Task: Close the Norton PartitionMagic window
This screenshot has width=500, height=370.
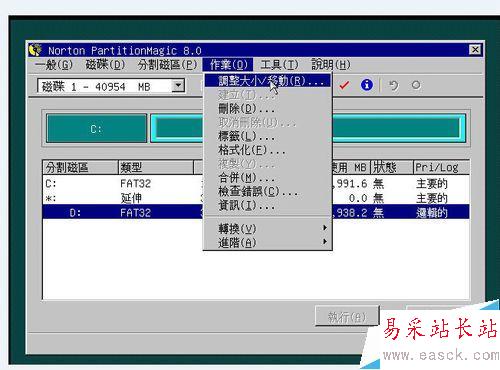Action: [x=475, y=50]
